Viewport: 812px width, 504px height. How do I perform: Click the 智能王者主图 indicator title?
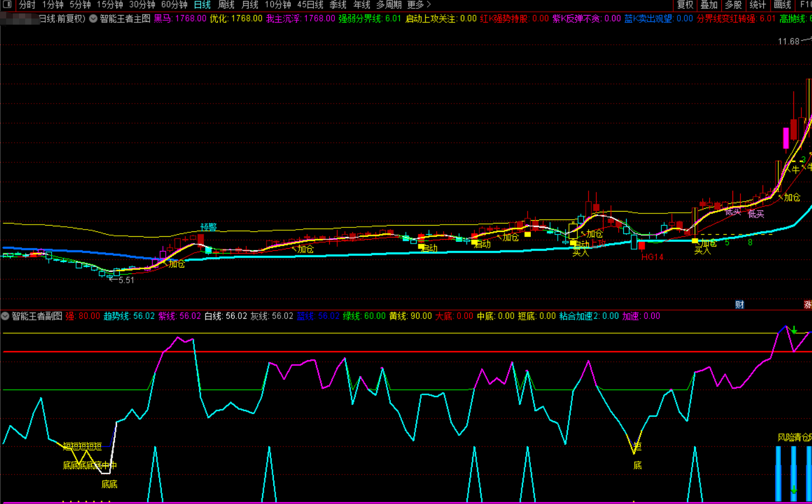[x=125, y=18]
